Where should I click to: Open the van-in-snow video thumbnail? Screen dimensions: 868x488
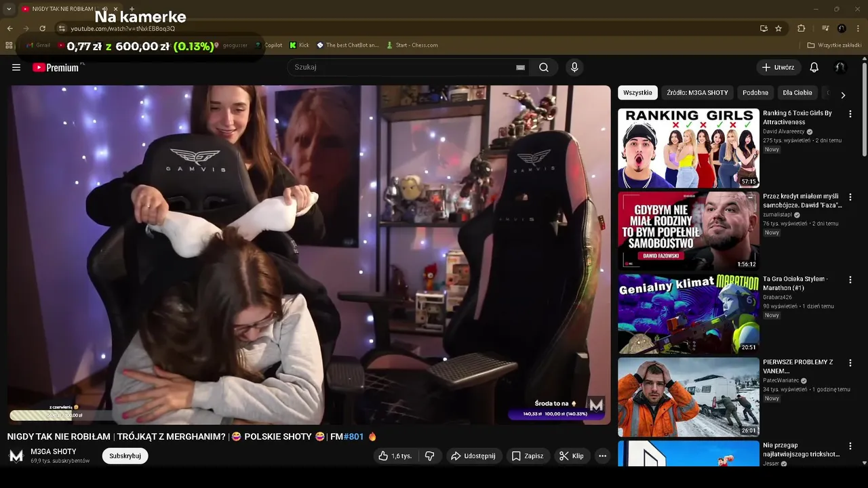pos(688,397)
